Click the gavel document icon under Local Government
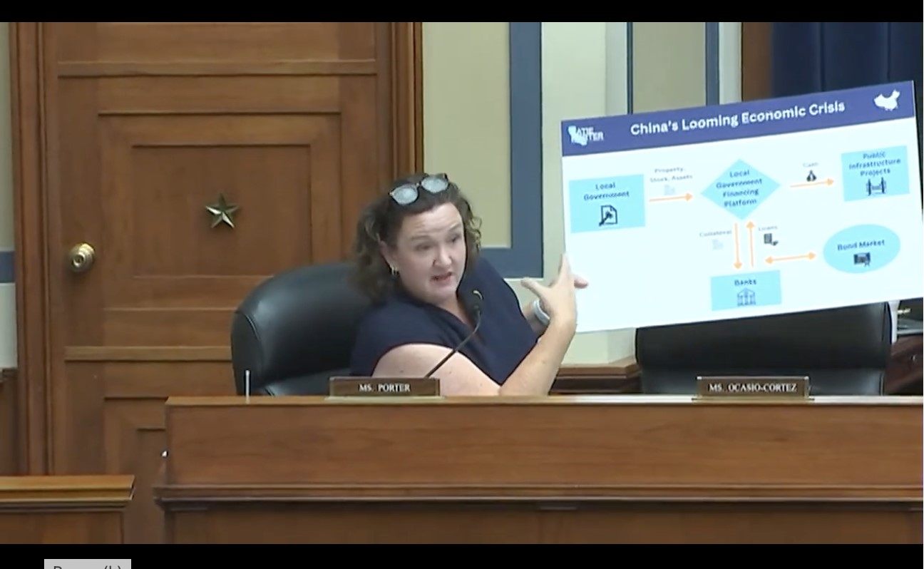The width and height of the screenshot is (924, 569). point(608,215)
